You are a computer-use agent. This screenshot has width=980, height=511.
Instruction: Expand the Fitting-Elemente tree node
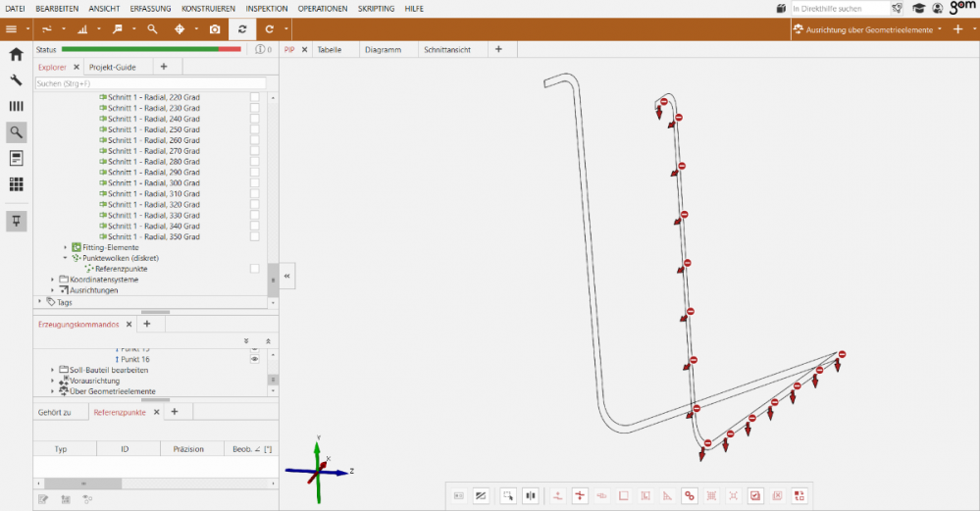pos(66,247)
